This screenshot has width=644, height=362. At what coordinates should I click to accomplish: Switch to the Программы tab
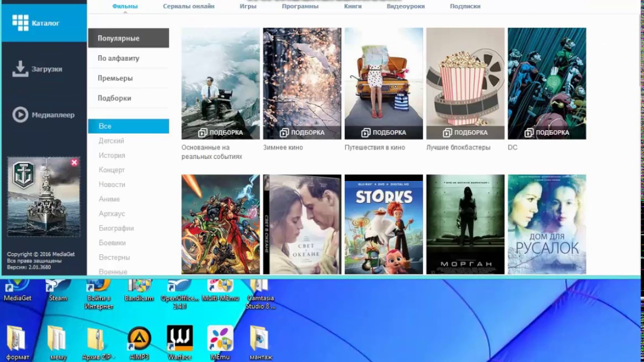coord(300,7)
